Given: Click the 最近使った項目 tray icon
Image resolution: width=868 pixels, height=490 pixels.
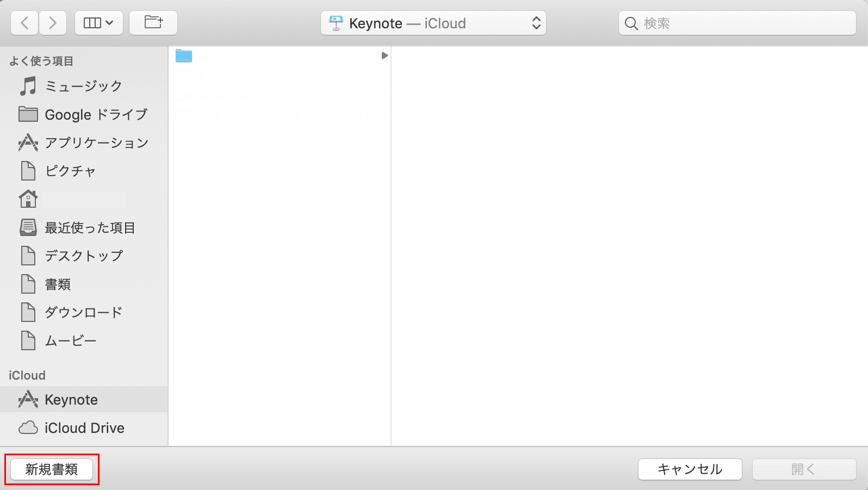Looking at the screenshot, I should point(28,227).
